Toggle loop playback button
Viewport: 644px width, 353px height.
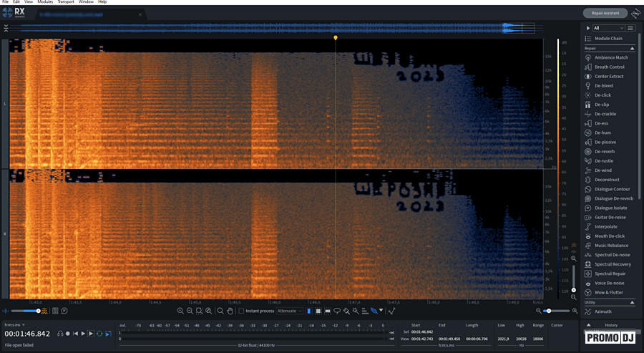pyautogui.click(x=99, y=334)
